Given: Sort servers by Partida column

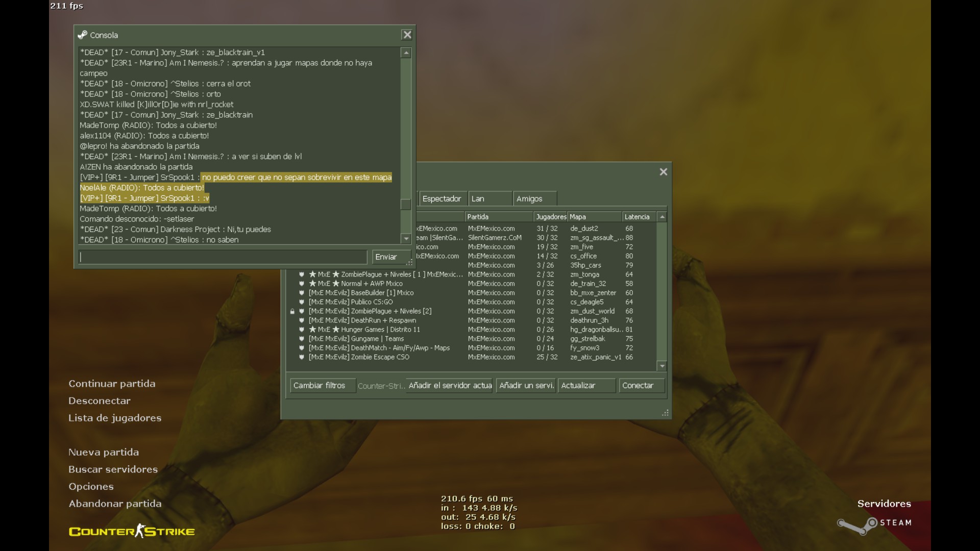Looking at the screenshot, I should pos(499,217).
